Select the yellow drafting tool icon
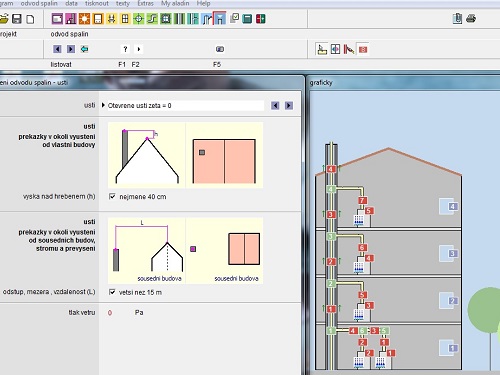Image resolution: width=500 pixels, height=375 pixels. 322,49
